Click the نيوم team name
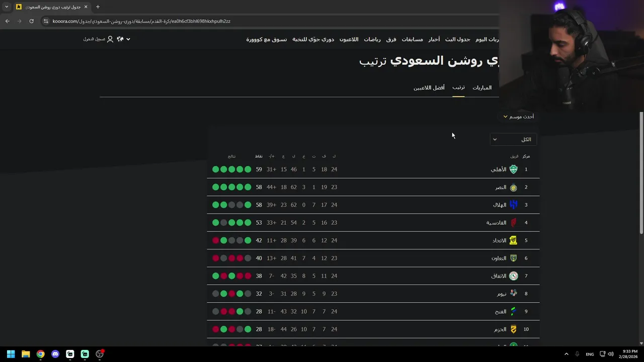 point(502,294)
